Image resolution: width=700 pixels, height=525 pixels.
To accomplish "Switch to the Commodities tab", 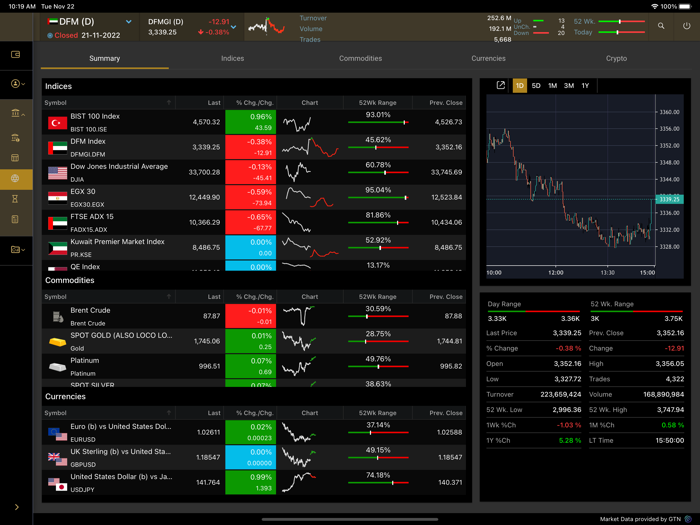I will (360, 58).
